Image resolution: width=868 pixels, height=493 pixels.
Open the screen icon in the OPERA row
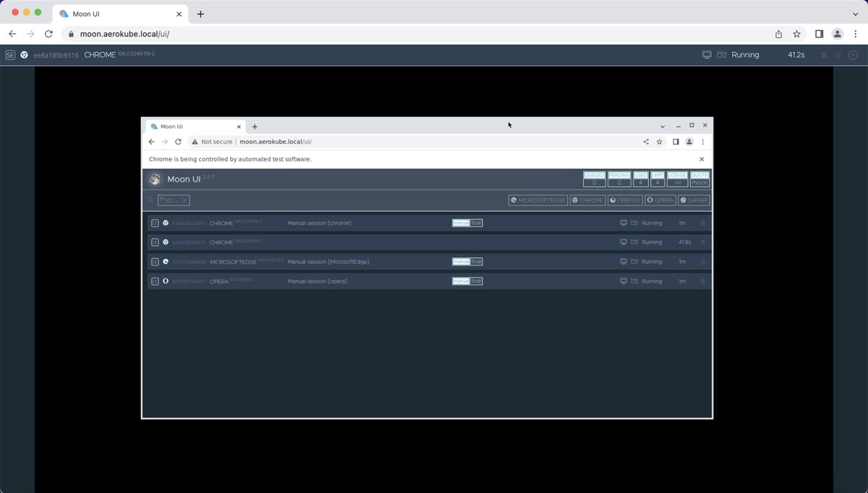(x=624, y=281)
